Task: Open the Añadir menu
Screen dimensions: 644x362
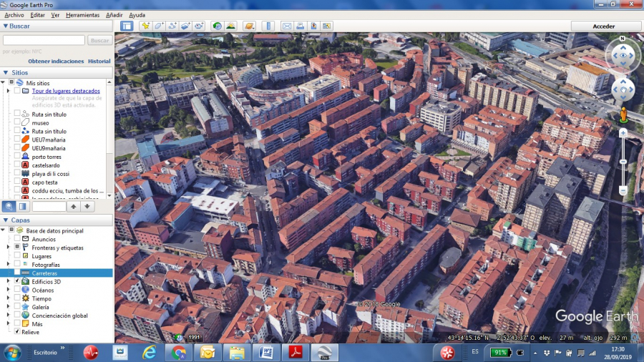Action: point(114,15)
